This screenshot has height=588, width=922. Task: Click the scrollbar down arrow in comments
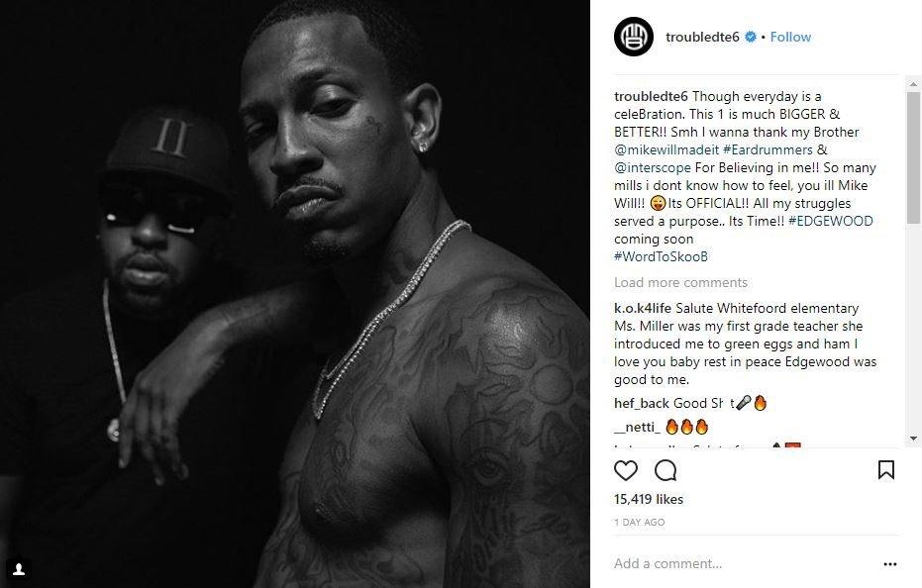click(x=913, y=439)
